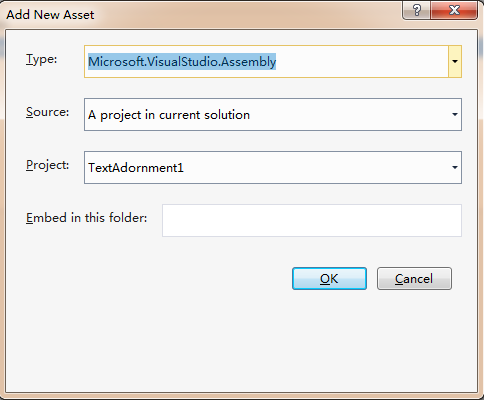Confirm with the OK button
The image size is (484, 400).
pos(329,278)
